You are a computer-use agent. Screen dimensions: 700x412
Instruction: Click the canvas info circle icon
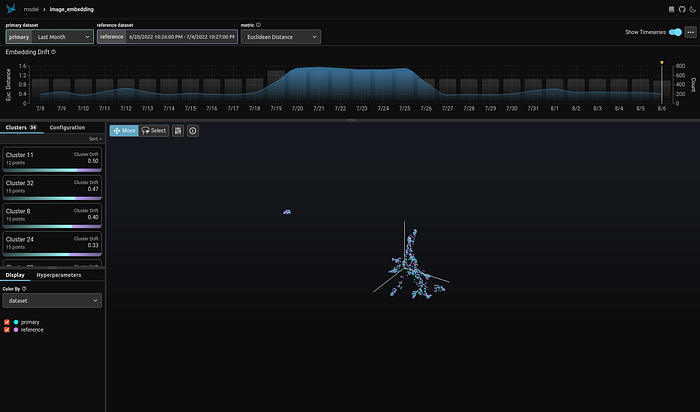(x=193, y=131)
